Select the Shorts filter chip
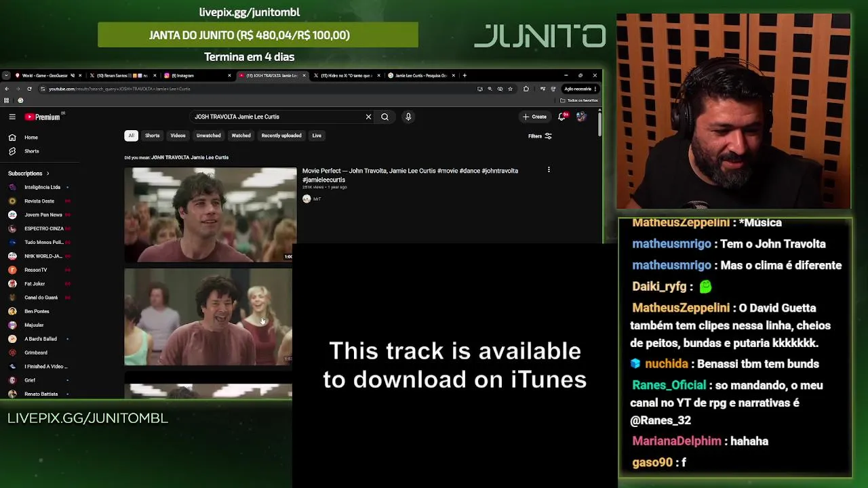This screenshot has height=488, width=868. coord(152,136)
